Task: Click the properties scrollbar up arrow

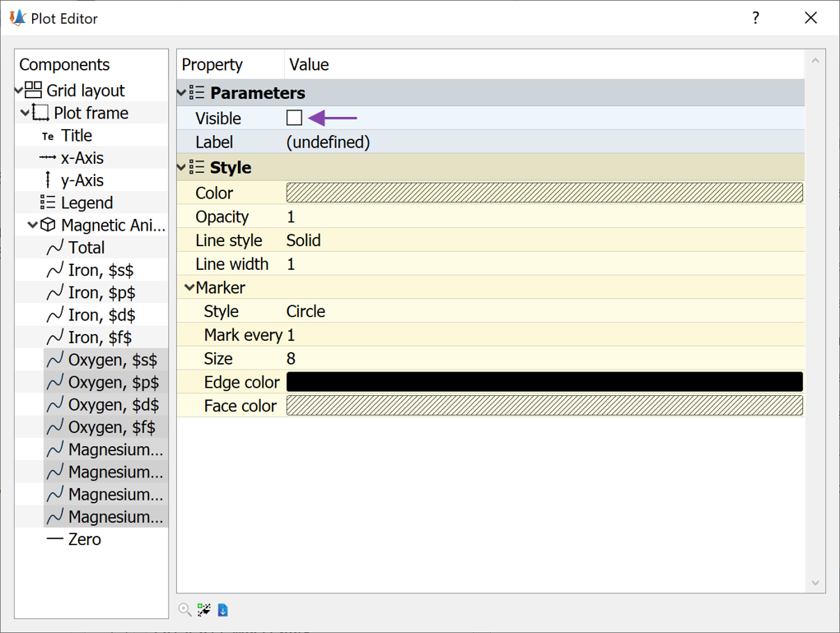Action: coord(815,61)
